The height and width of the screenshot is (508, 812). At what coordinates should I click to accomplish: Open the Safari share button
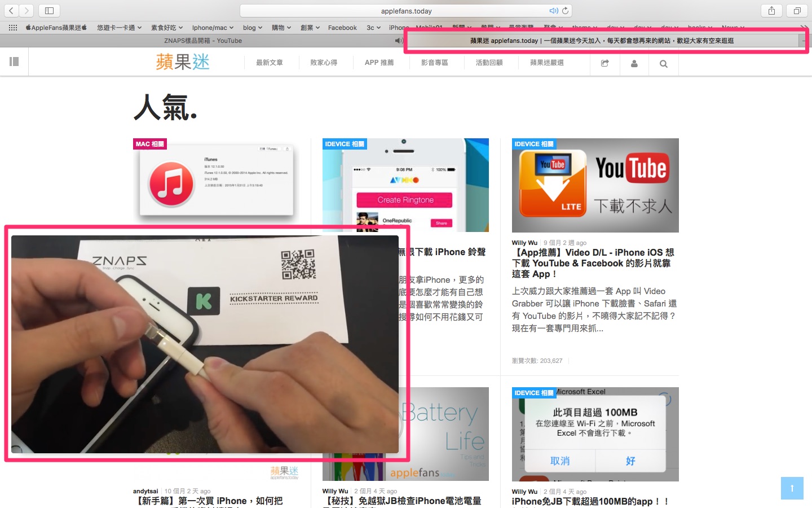(x=771, y=11)
